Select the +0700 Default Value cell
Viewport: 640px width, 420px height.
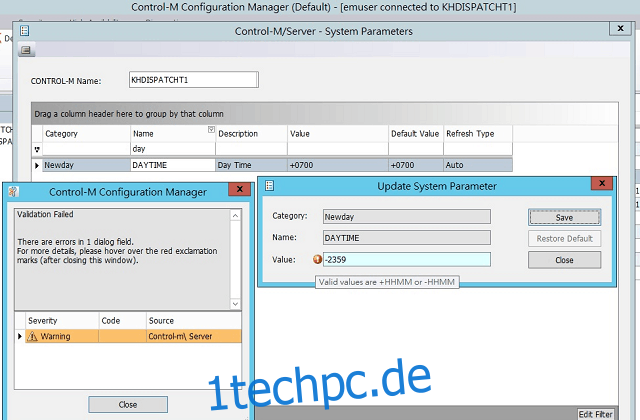pyautogui.click(x=416, y=165)
